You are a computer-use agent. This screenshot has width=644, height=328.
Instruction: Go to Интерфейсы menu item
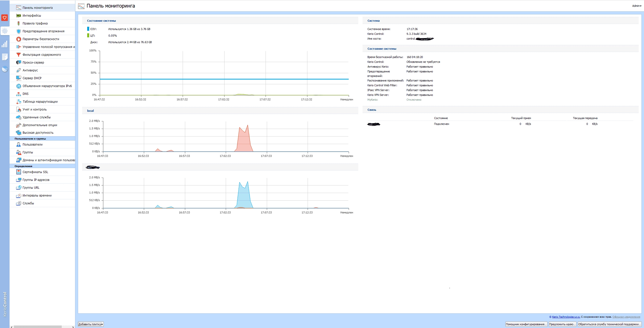pyautogui.click(x=42, y=16)
